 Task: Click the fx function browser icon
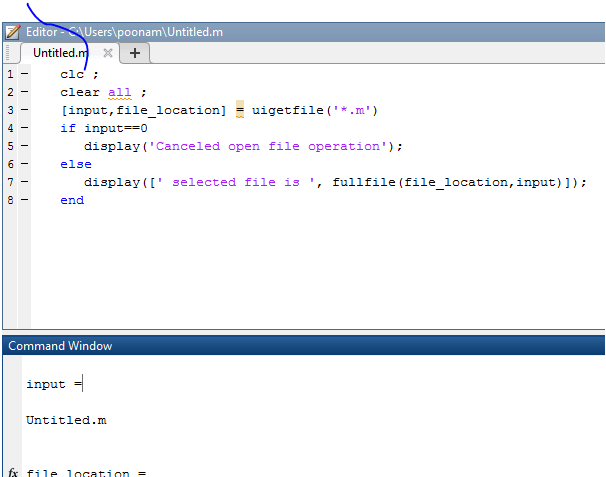[13, 472]
